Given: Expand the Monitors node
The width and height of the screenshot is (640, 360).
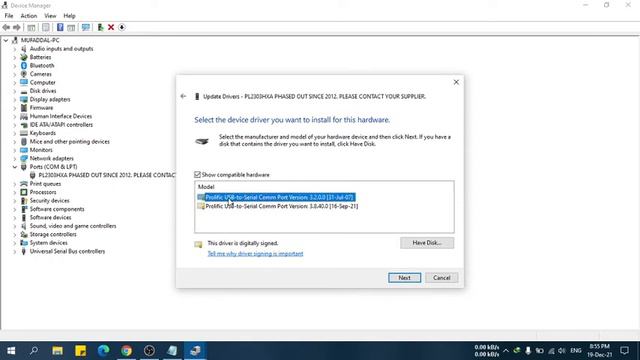Looking at the screenshot, I should point(15,150).
